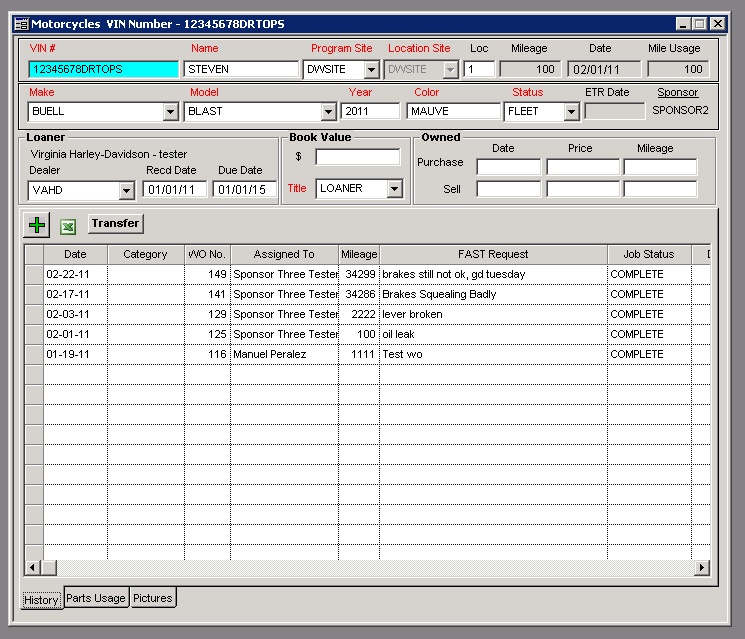Click the Excel export icon

point(69,227)
